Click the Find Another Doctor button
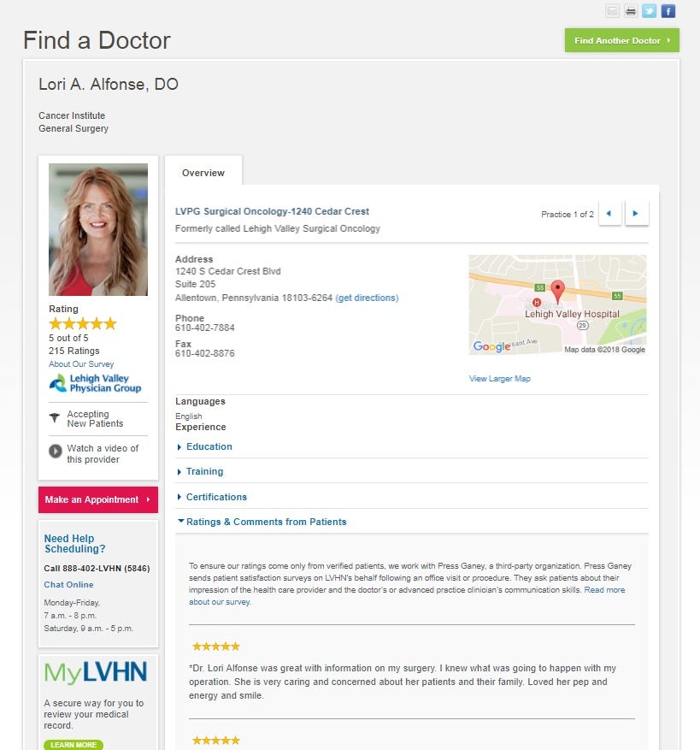The image size is (700, 750). tap(621, 41)
